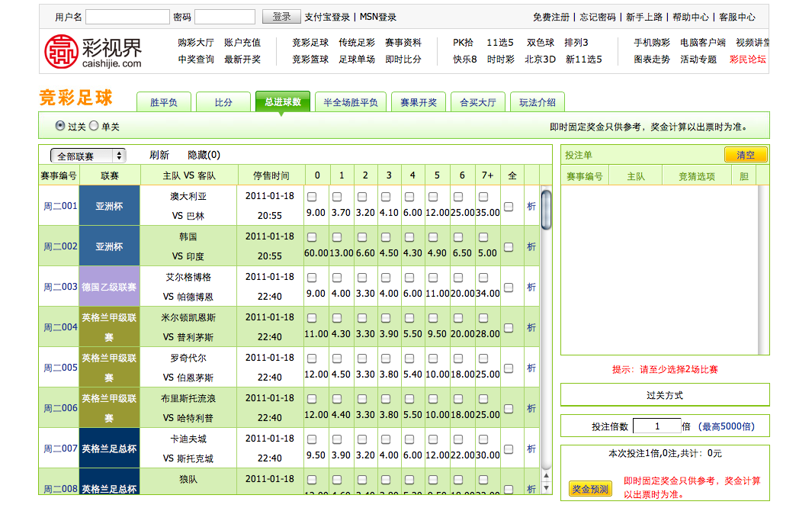The height and width of the screenshot is (508, 812).
Task: Open 析 analysis for match 周二004
Action: click(531, 327)
